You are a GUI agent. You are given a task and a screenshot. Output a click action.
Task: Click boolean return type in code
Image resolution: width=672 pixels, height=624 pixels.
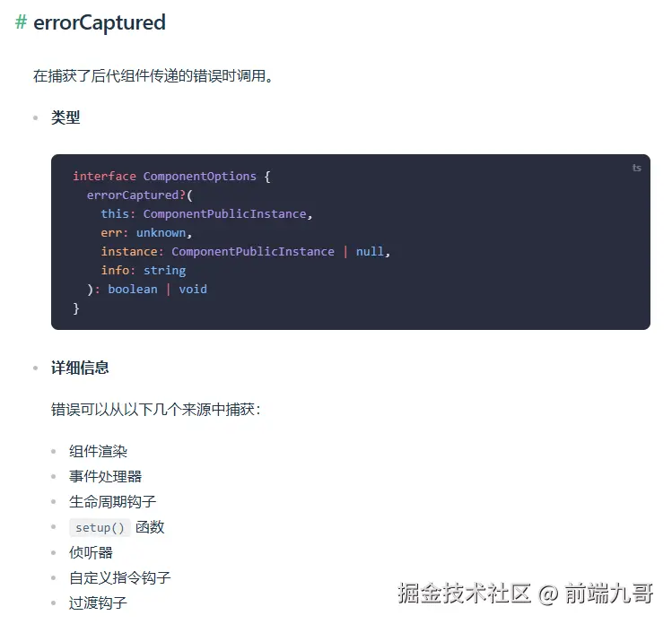pos(133,290)
